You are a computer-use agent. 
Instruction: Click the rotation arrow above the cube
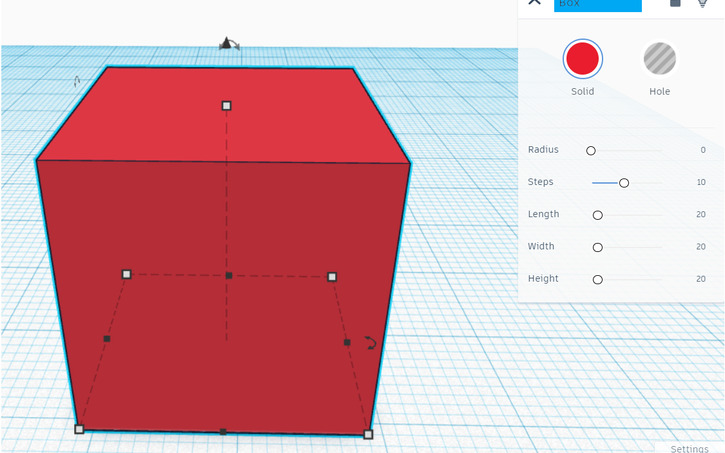(229, 44)
